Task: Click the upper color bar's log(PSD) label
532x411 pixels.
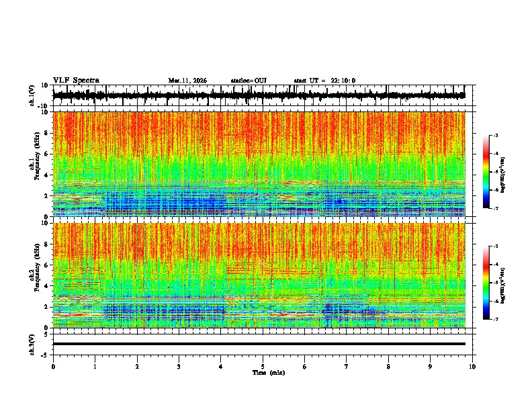Action: [x=503, y=175]
